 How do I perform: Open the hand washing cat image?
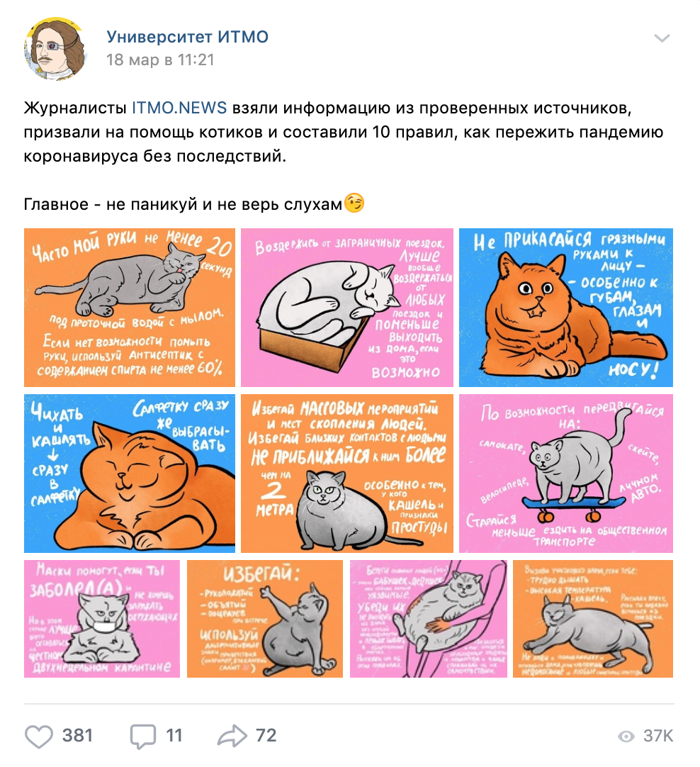coord(130,307)
